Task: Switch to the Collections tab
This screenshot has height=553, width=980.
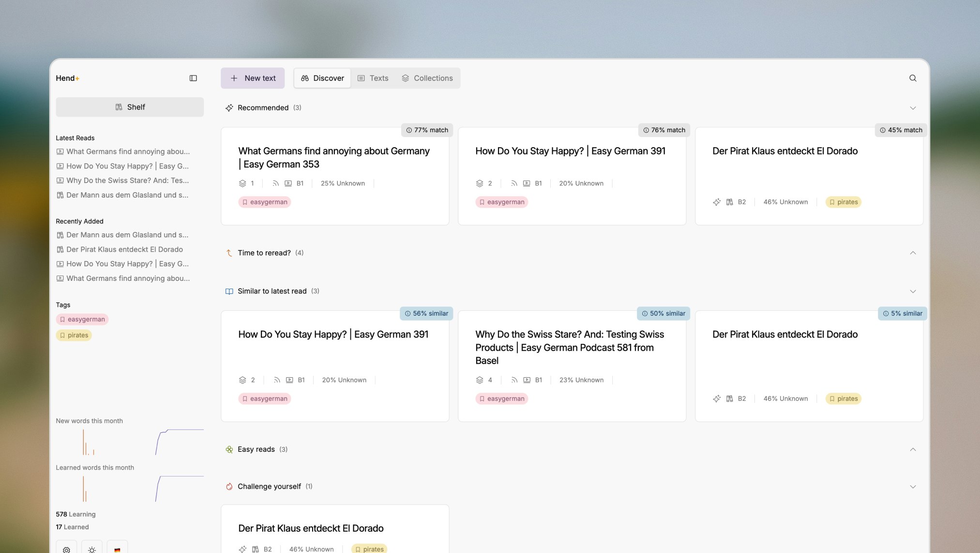Action: point(427,78)
